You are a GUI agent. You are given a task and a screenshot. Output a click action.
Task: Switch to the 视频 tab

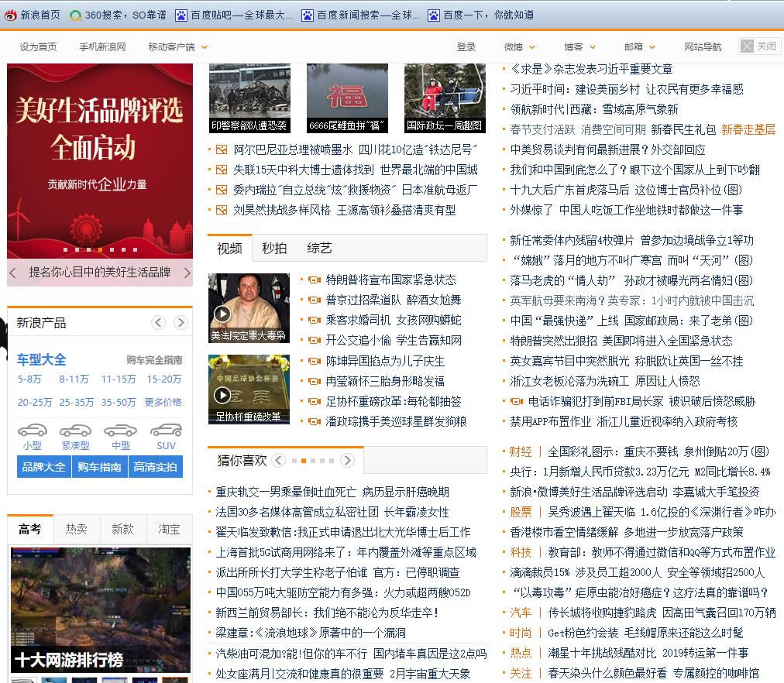tap(229, 248)
